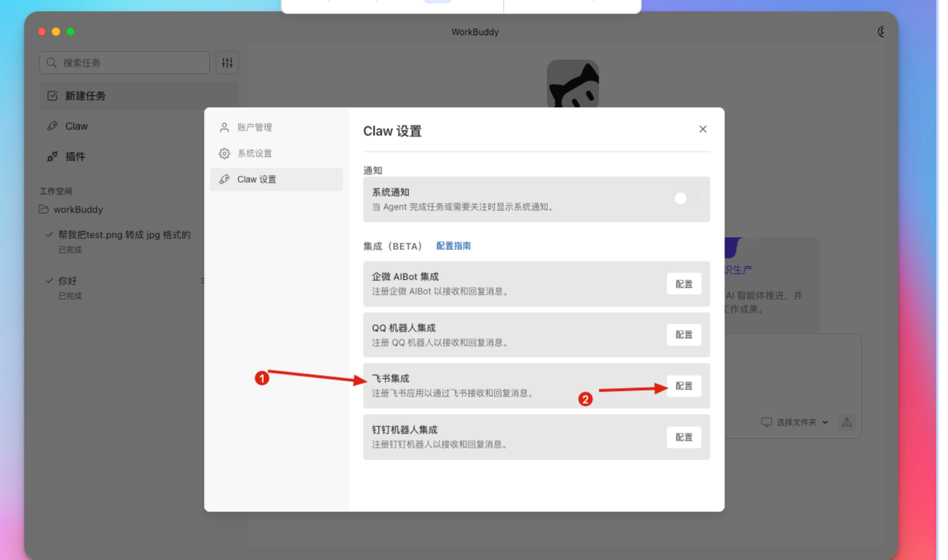Select the 钉钉机器人集成 title text
This screenshot has height=560, width=948.
coord(405,430)
